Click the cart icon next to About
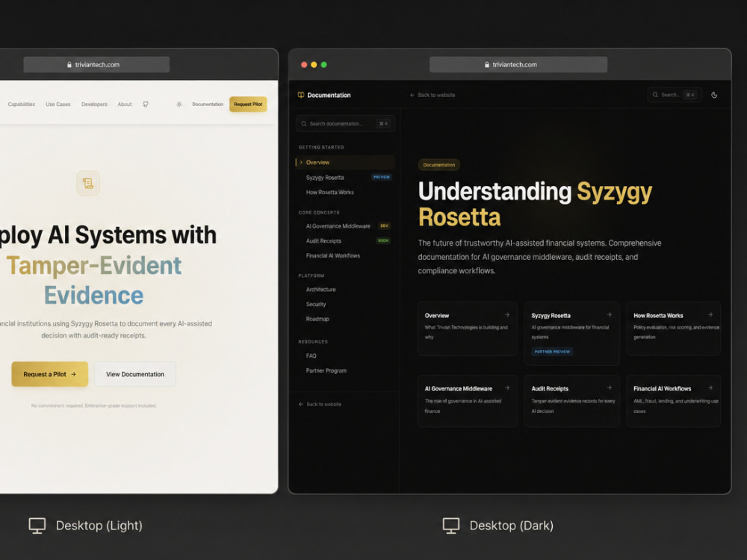747x560 pixels. tap(146, 105)
